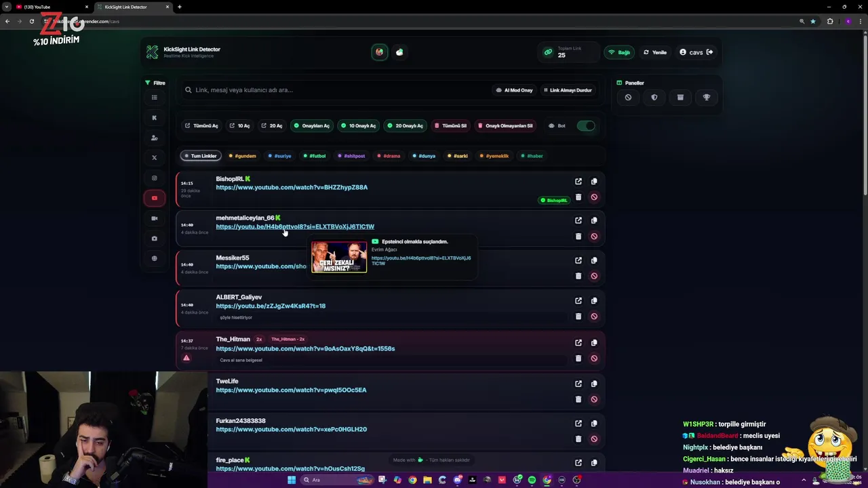Click Tümünü Aç button
The height and width of the screenshot is (488, 868).
pos(201,125)
